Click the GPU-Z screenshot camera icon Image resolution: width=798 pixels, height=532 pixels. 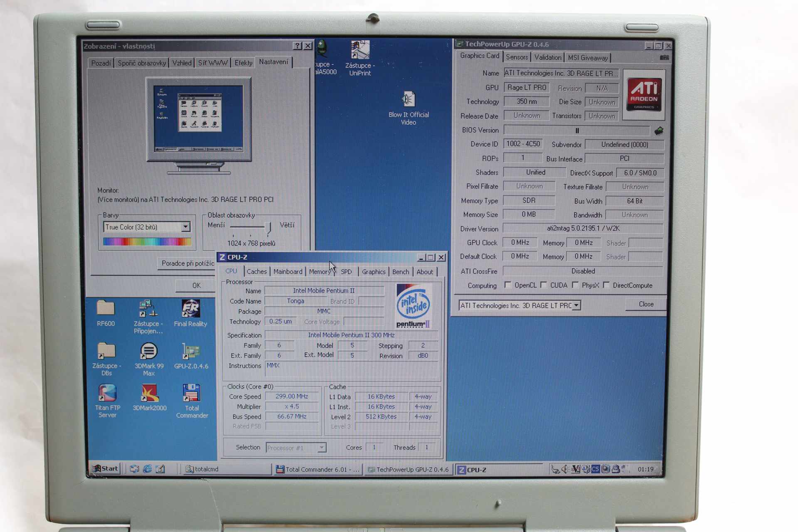[664, 57]
